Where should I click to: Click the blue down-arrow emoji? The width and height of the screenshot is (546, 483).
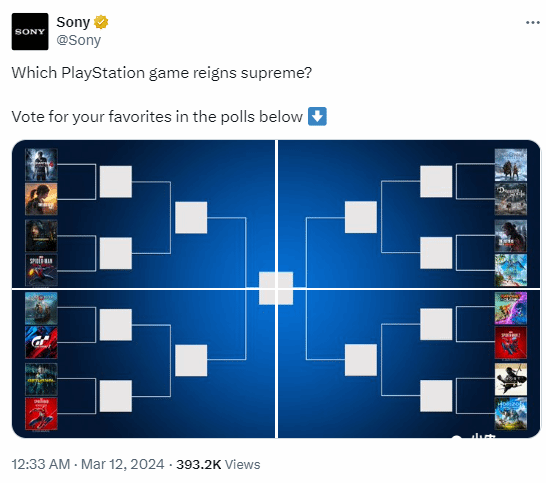point(317,116)
